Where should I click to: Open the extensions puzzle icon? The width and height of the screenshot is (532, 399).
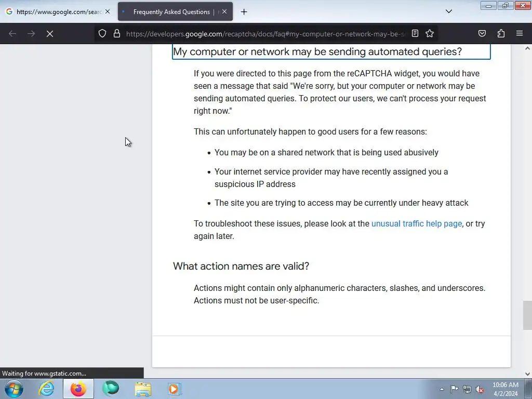tap(501, 33)
